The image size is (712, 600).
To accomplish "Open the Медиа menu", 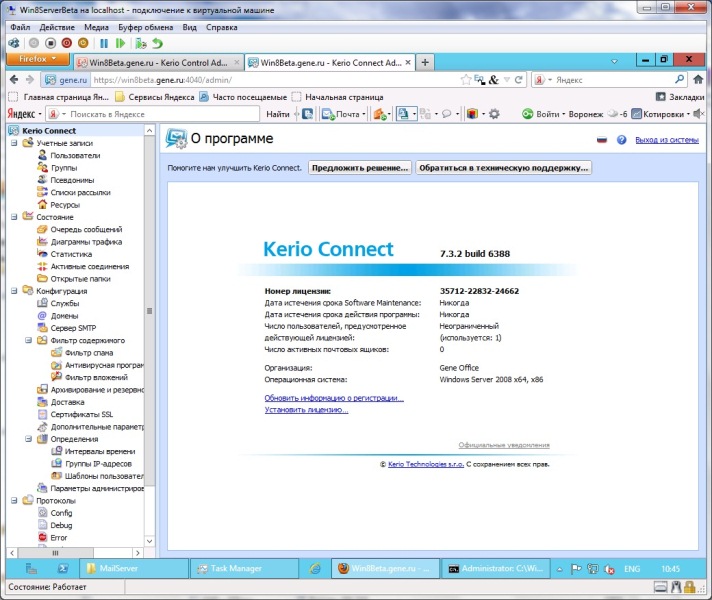I will (x=97, y=28).
